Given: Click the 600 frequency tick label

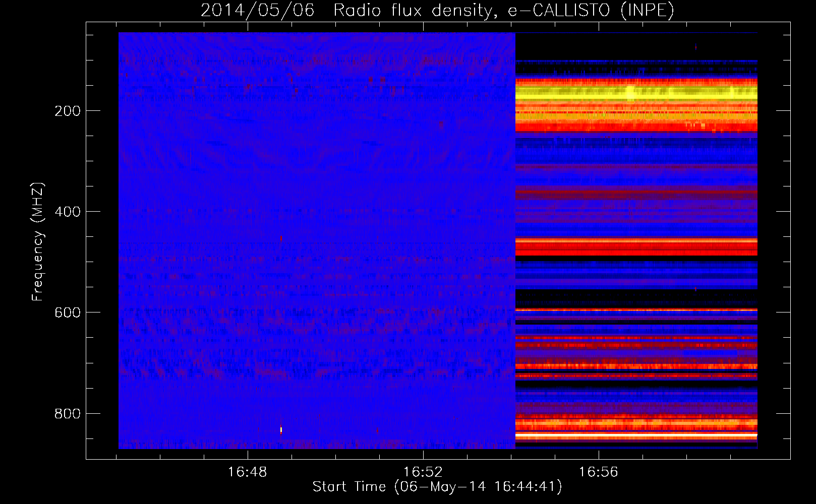Looking at the screenshot, I should (68, 312).
